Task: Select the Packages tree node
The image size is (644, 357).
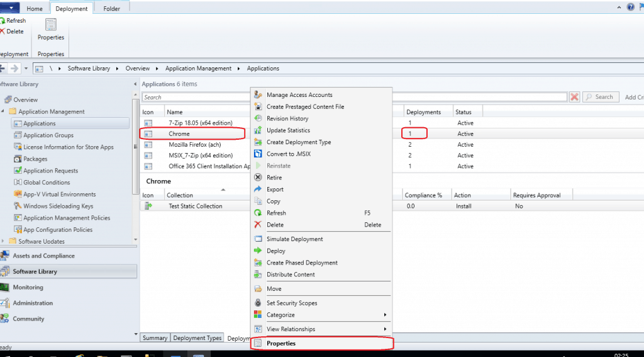Action: point(35,159)
